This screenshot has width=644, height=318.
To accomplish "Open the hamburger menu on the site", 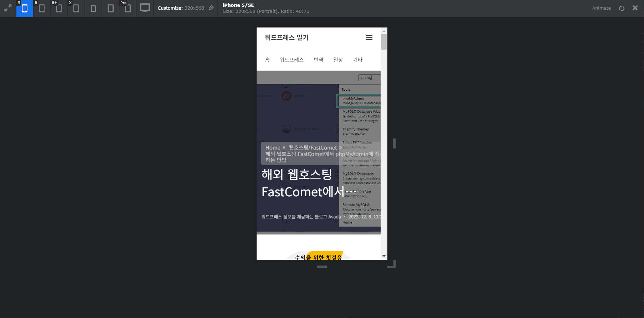I will pyautogui.click(x=369, y=37).
